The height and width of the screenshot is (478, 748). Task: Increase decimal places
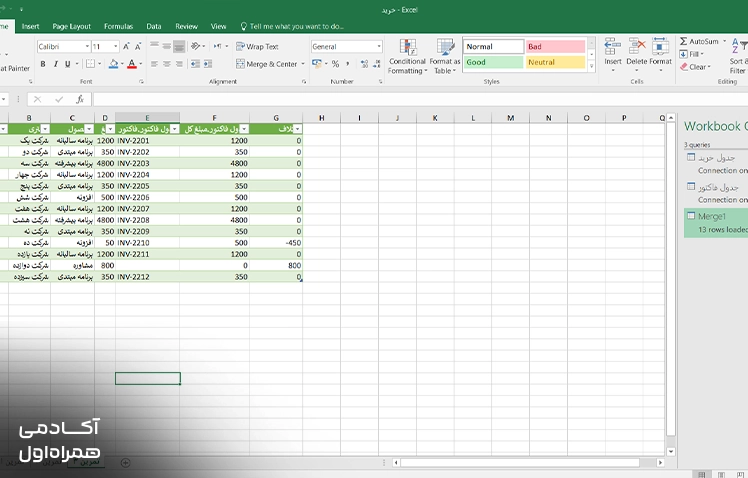pos(364,64)
